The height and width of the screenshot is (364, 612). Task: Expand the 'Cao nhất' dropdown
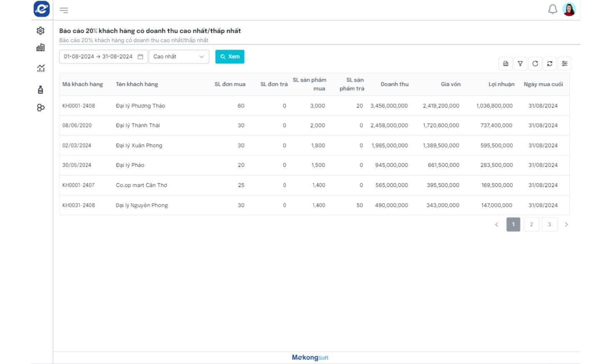(179, 57)
